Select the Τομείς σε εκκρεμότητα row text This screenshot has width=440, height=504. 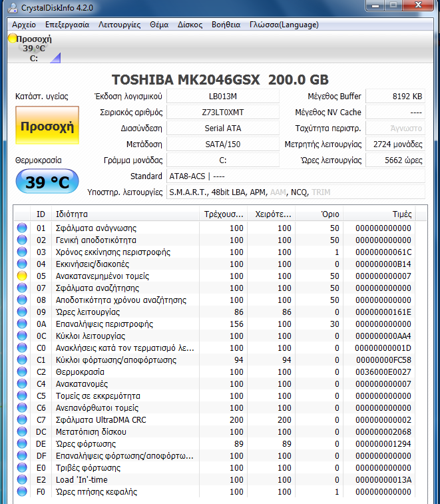coord(98,396)
